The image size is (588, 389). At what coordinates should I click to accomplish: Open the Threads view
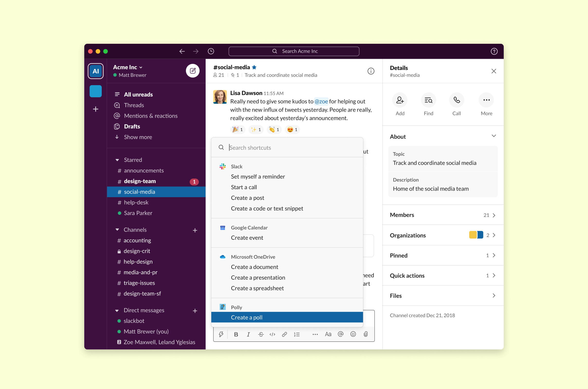coord(134,105)
